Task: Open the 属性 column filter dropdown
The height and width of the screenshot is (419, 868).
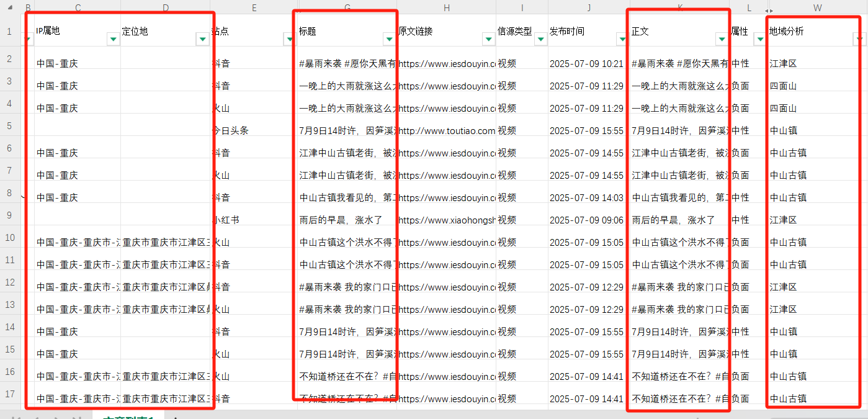Action: pos(759,39)
